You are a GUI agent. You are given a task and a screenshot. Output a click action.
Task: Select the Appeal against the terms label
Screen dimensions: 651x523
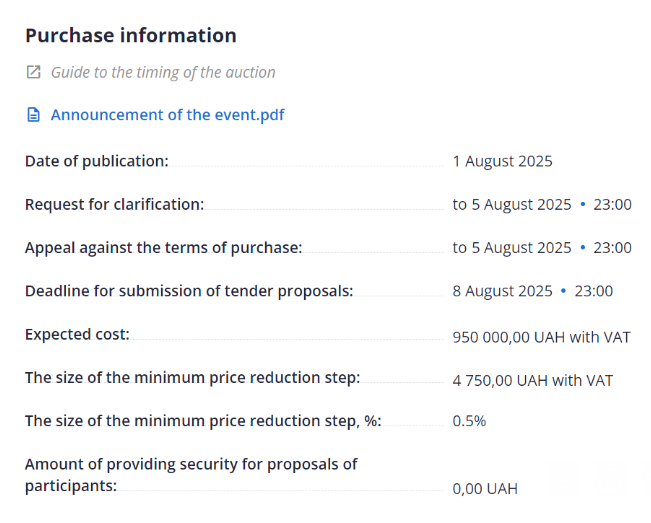tap(163, 248)
